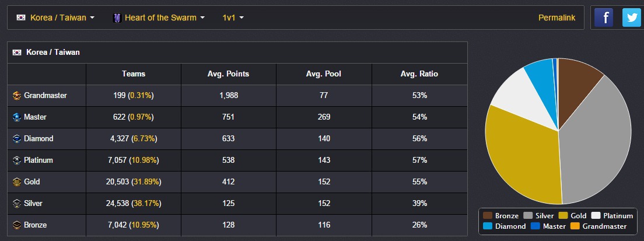Viewport: 644px width, 241px height.
Task: Click the Twitter share icon
Action: tap(631, 18)
